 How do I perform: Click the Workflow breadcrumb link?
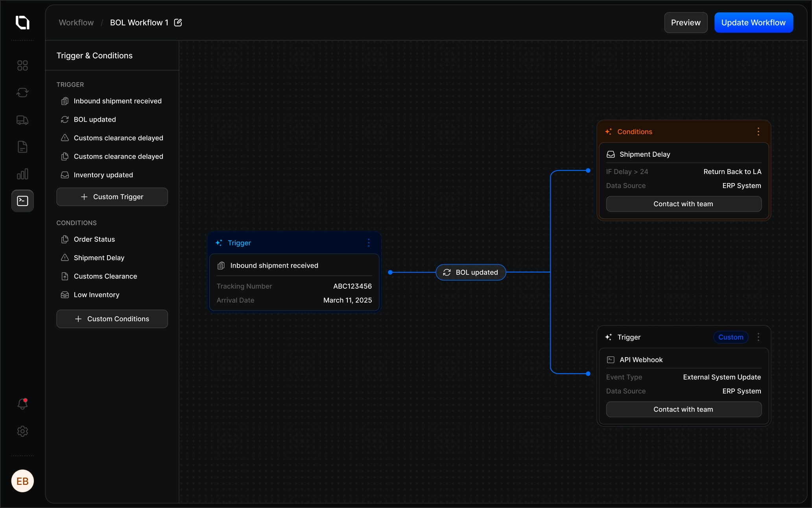[76, 22]
